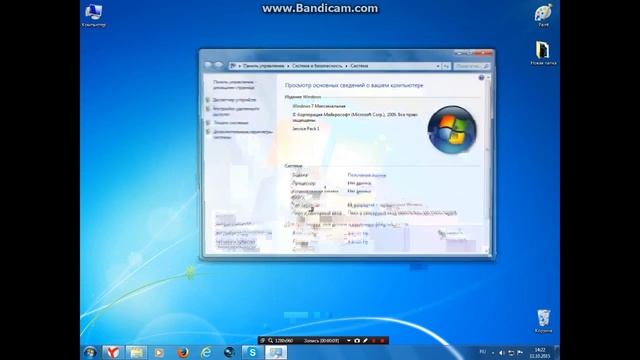Switch to Skype in the taskbar
Image resolution: width=640 pixels, height=360 pixels.
253,352
